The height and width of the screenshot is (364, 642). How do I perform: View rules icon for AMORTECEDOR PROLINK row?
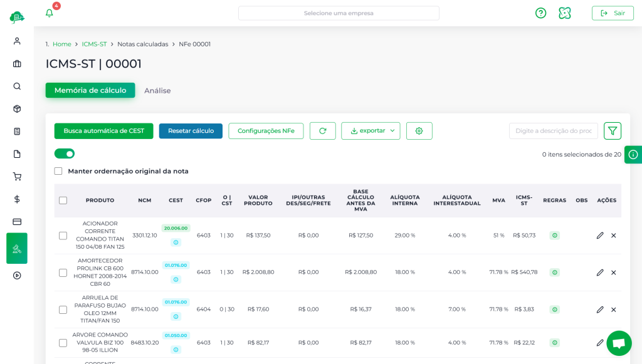coord(554,273)
